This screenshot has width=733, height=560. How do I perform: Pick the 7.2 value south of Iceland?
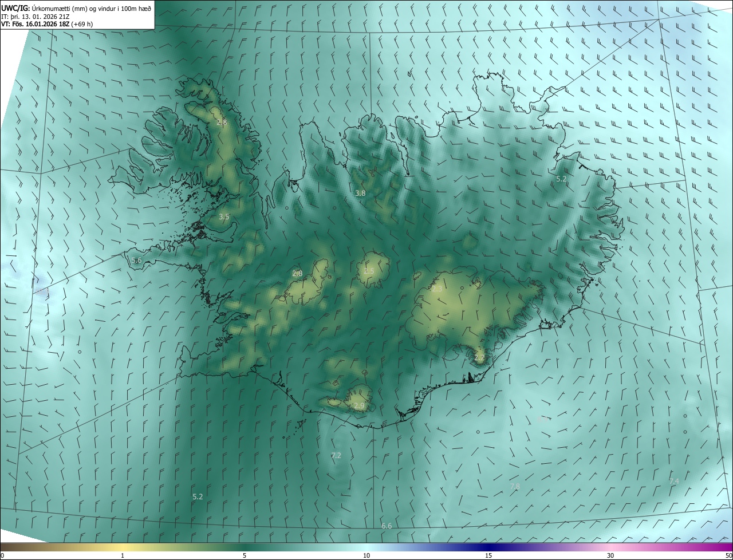pyautogui.click(x=336, y=456)
